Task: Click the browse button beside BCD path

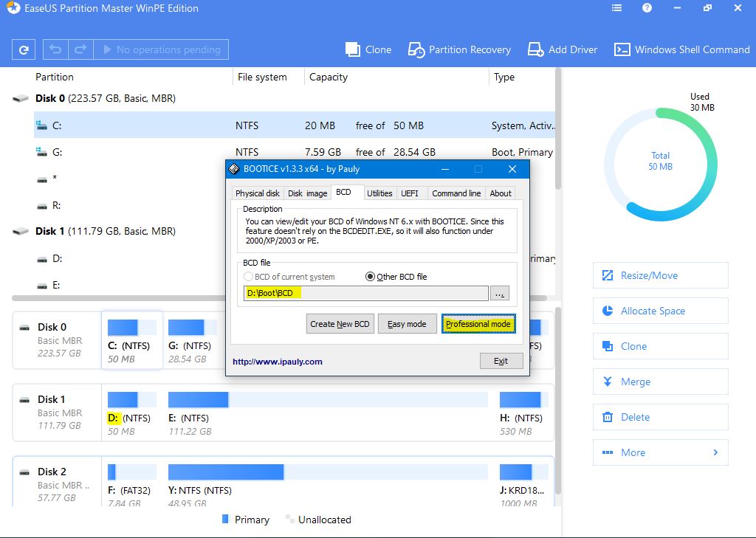Action: [500, 294]
